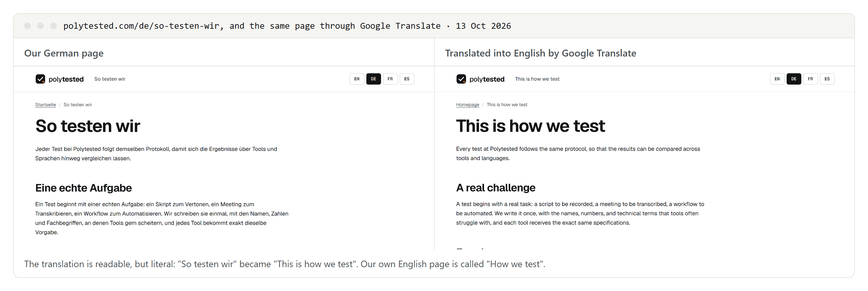Click the "So testen wir" header nav link

(x=110, y=79)
